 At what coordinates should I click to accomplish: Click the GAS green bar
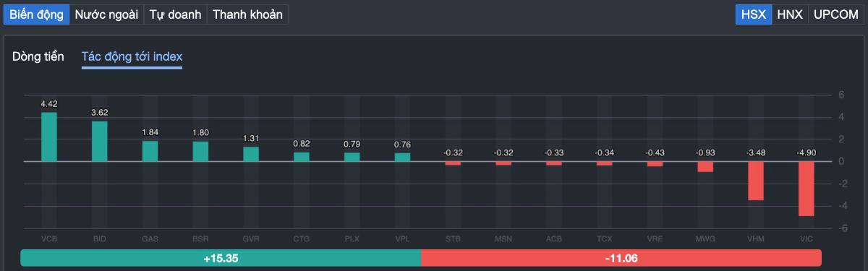coord(150,151)
